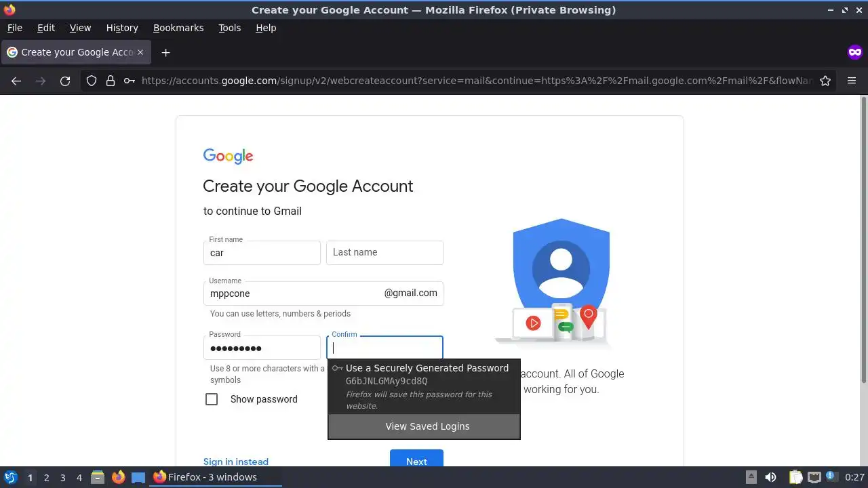Click the First name field
This screenshot has width=868, height=488.
pos(262,253)
